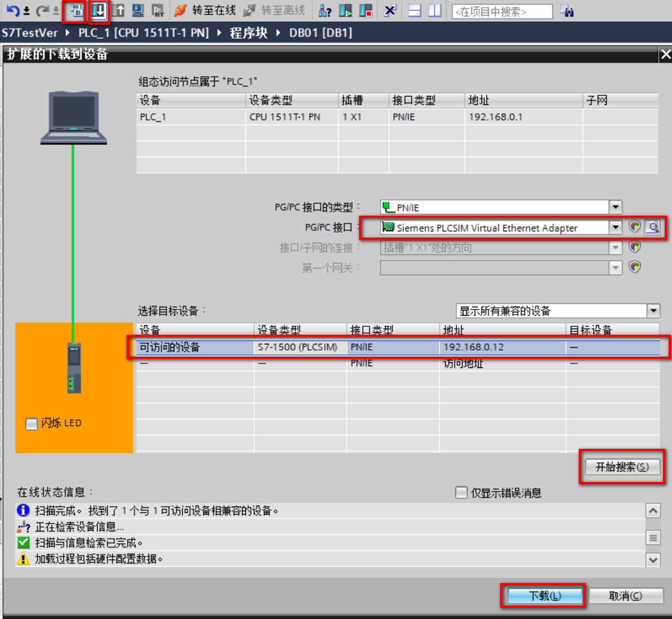The image size is (672, 619).
Task: Open the 第一个网关 dropdown
Action: (615, 268)
